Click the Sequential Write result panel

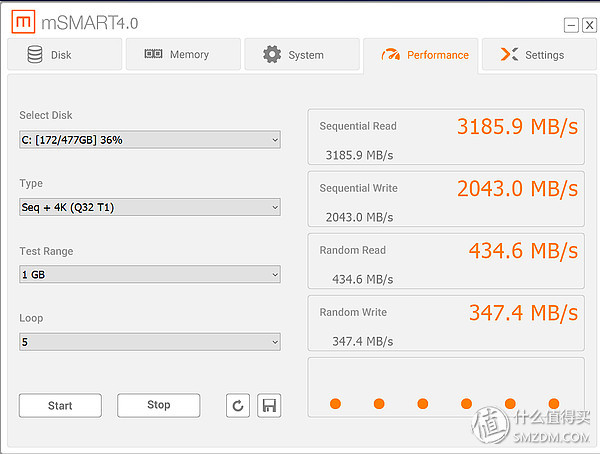(x=446, y=199)
